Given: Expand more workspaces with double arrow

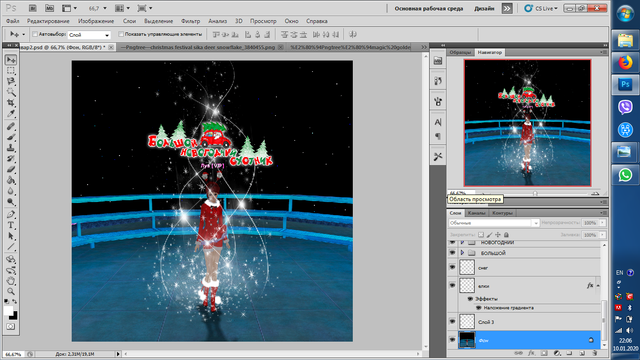Looking at the screenshot, I should coord(507,8).
